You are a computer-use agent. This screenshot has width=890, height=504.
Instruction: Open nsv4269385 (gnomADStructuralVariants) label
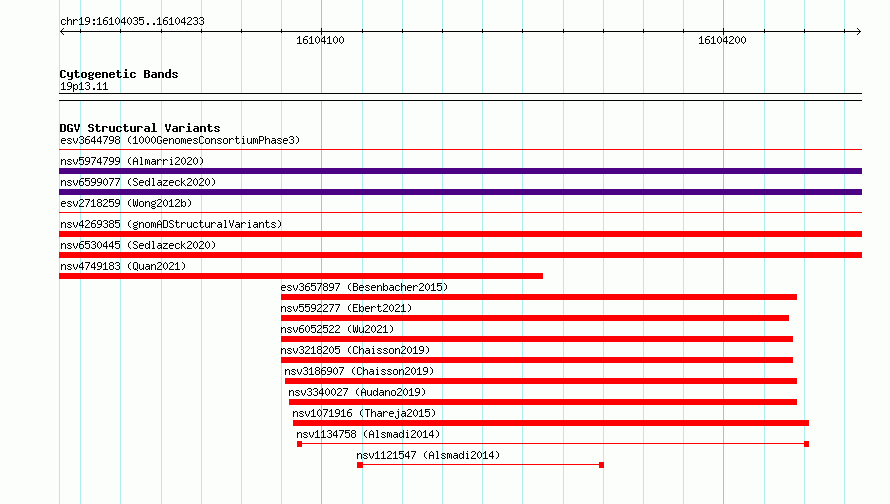click(171, 224)
